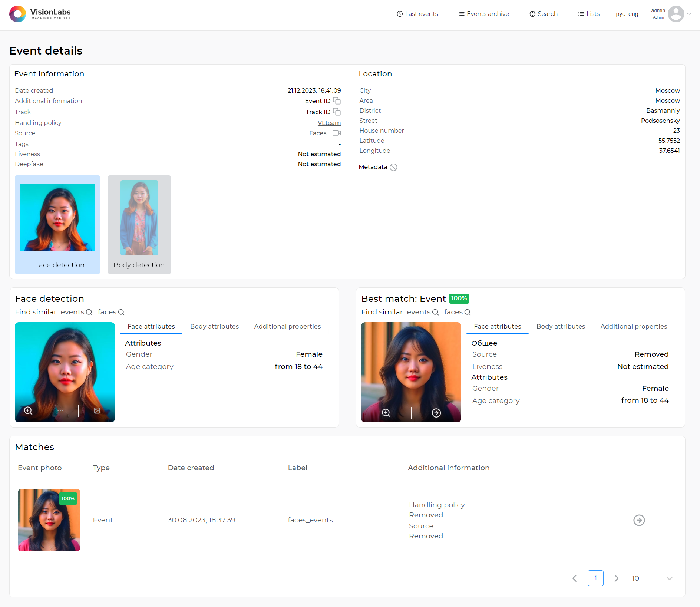Open the VLteam handling policy link
This screenshot has height=607, width=700.
[x=329, y=123]
